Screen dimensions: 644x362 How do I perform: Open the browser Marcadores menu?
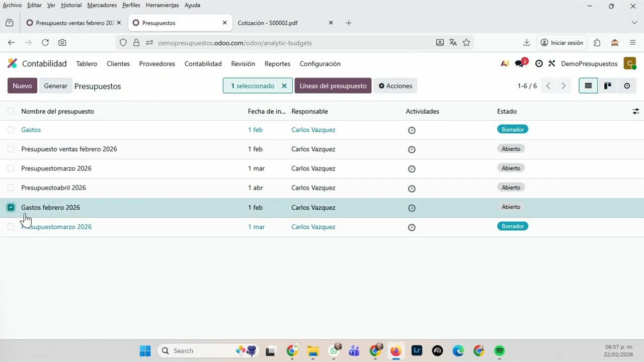click(102, 5)
